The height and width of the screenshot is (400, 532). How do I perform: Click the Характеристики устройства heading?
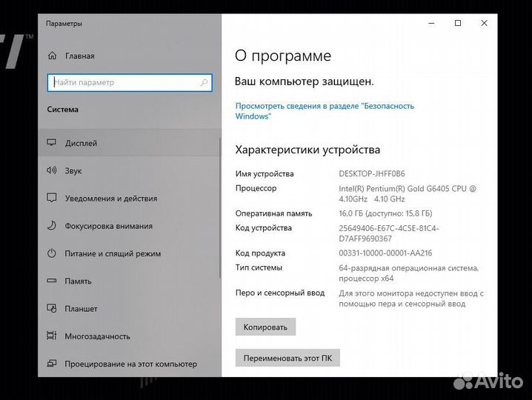[x=307, y=150]
